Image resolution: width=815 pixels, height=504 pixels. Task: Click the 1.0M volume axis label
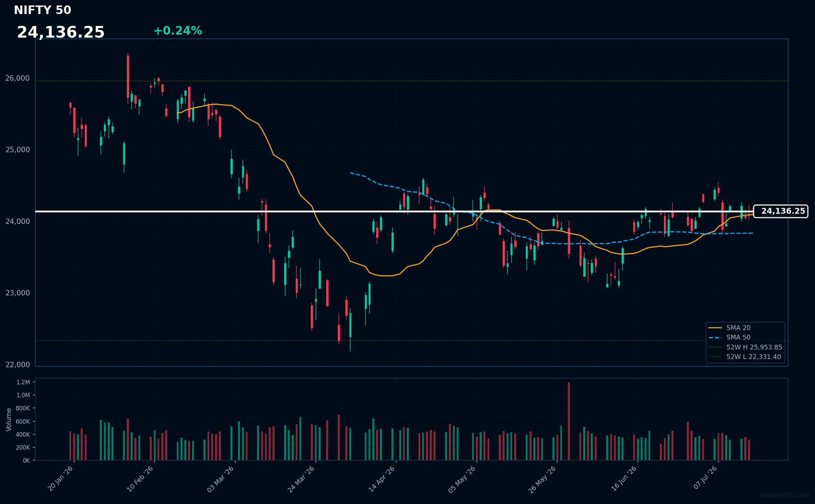(23, 395)
